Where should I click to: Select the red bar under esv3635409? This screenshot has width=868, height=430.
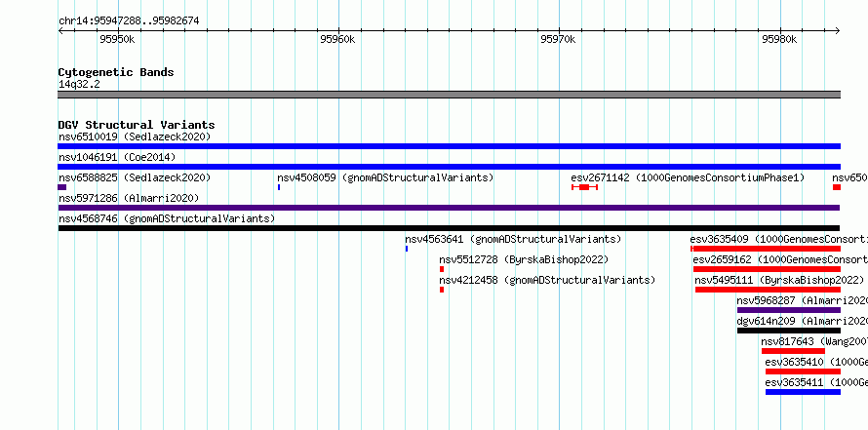[x=766, y=249]
